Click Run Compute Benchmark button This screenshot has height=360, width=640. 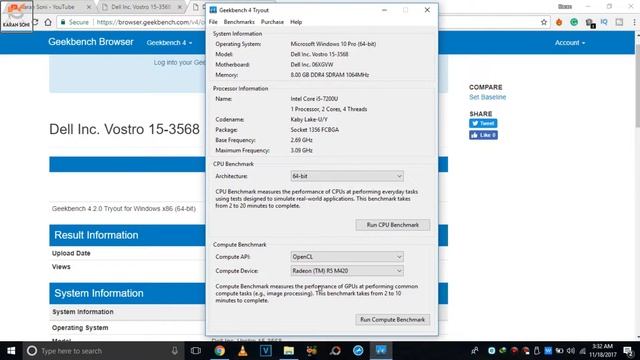click(393, 320)
